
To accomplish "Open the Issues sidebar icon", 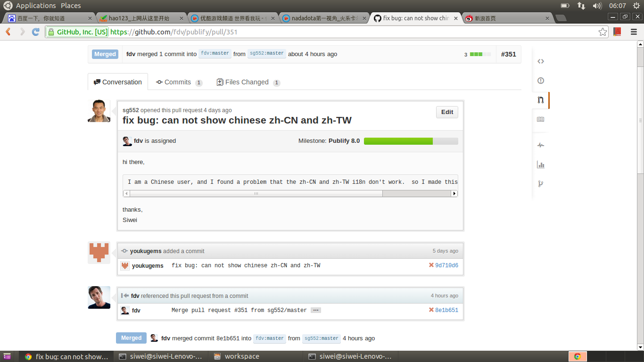I will coord(540,81).
